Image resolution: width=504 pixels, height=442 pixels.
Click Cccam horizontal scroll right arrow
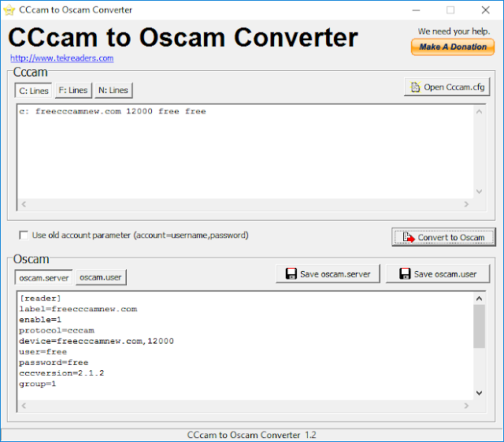[x=466, y=204]
